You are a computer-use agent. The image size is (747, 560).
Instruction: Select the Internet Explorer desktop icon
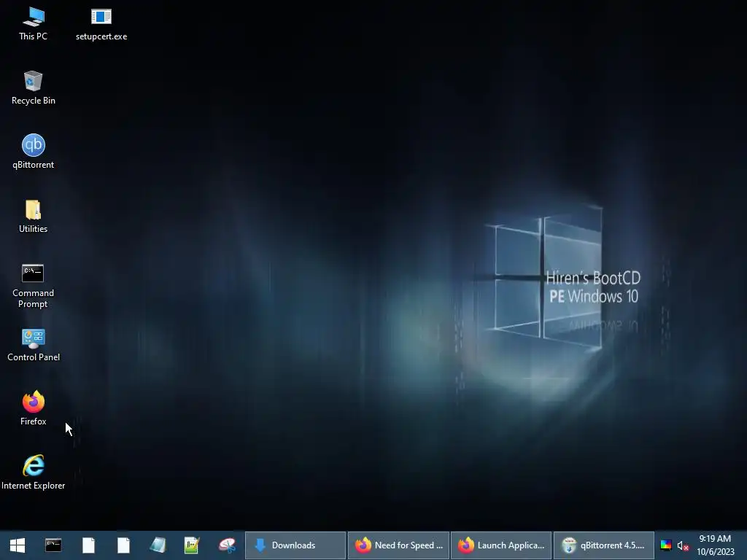tap(33, 472)
